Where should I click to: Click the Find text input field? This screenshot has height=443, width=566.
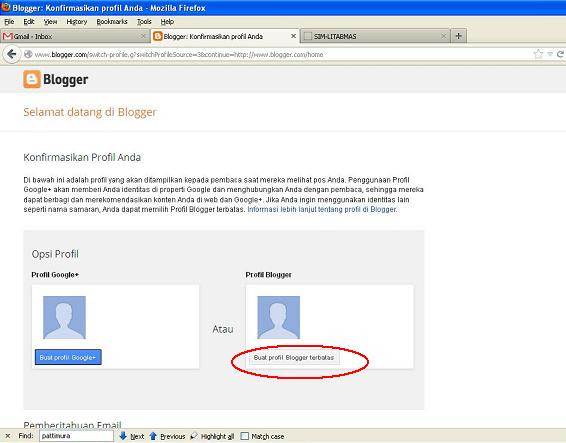pyautogui.click(x=76, y=436)
